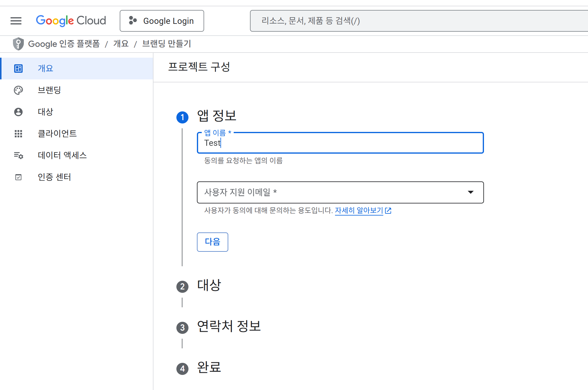588x390 pixels.
Task: Select 브랜딩 in the sidebar menu
Action: coord(49,90)
